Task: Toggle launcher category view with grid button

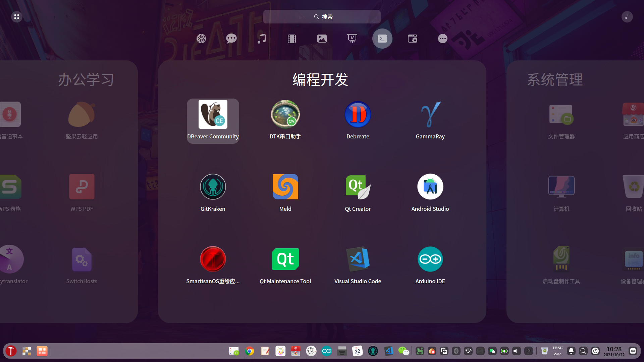Action: 17,17
